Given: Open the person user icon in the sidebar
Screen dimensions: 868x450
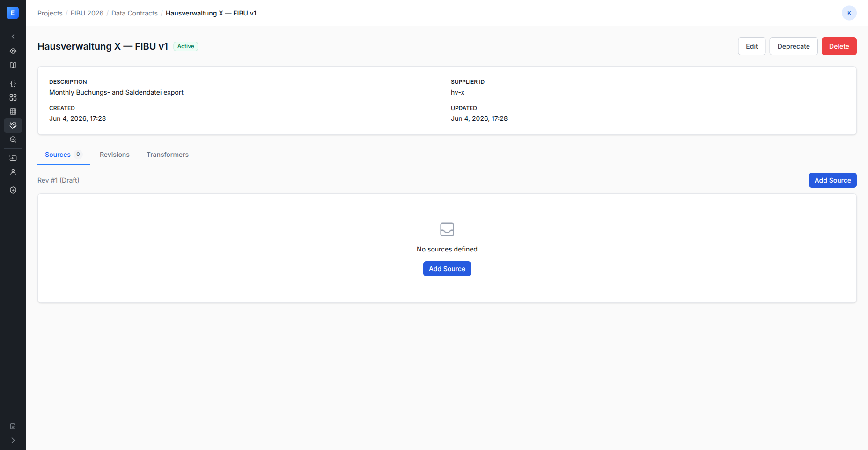Looking at the screenshot, I should (13, 172).
